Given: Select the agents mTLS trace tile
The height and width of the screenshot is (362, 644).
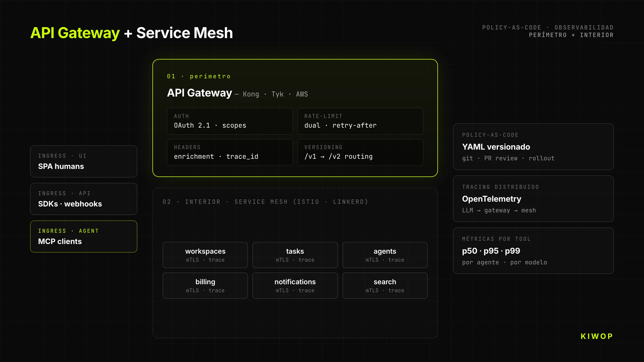Looking at the screenshot, I should click(x=385, y=255).
